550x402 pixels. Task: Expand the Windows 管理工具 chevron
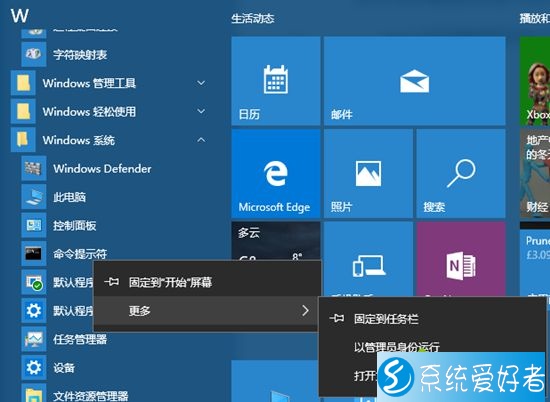(201, 83)
